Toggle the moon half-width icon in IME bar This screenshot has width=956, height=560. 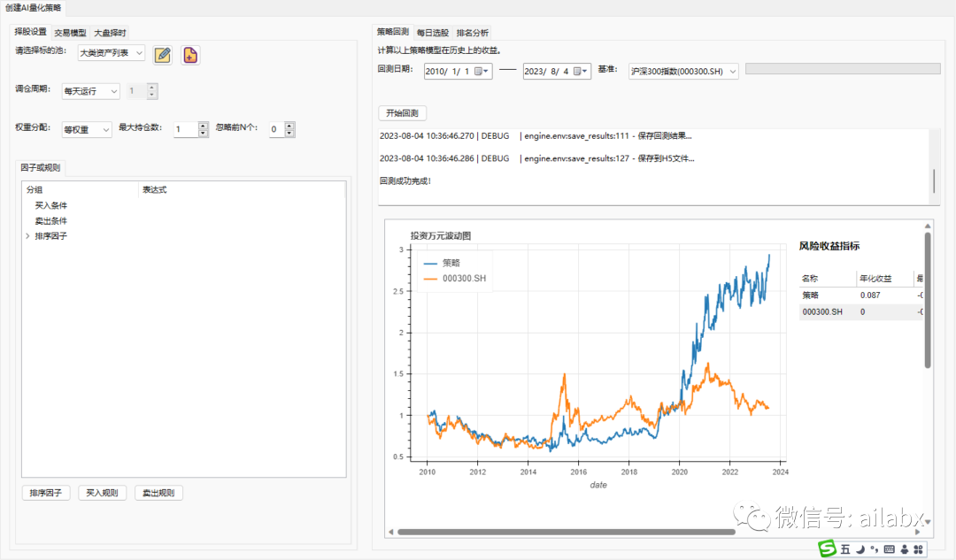tap(860, 549)
